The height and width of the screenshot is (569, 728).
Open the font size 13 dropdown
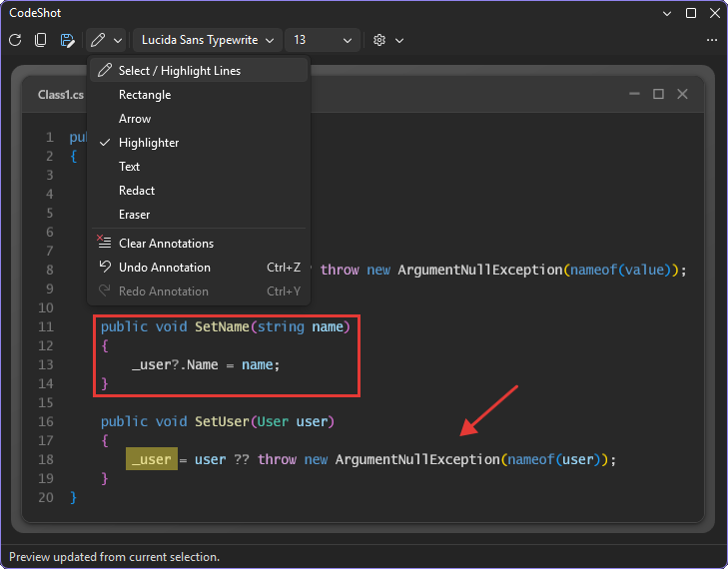[x=322, y=40]
